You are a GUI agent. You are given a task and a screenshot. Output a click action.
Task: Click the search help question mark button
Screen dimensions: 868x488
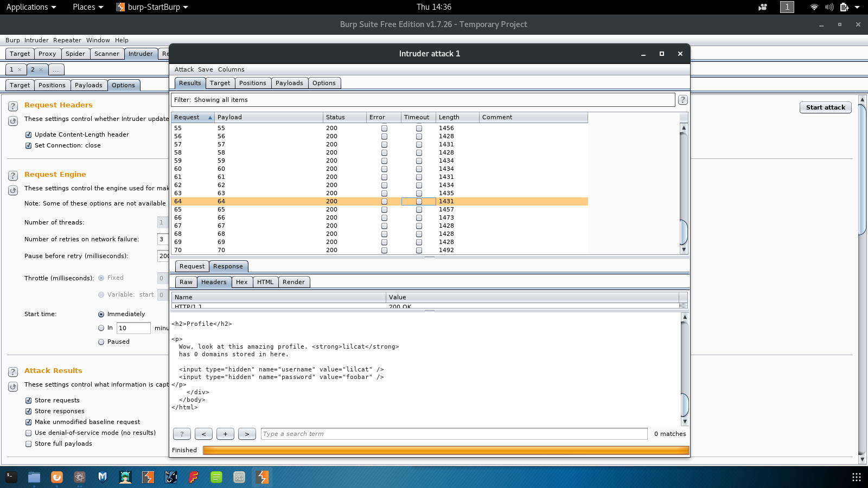click(182, 434)
